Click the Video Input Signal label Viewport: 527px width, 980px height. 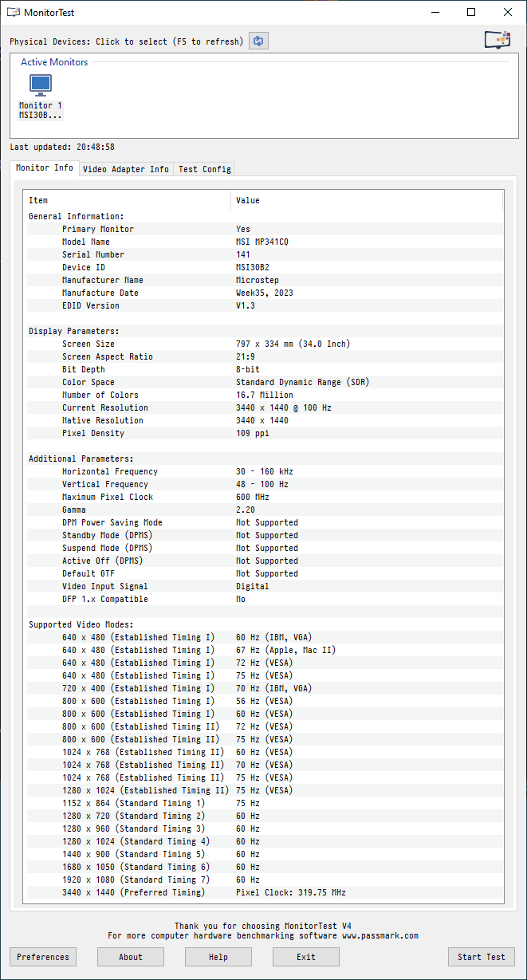pyautogui.click(x=105, y=586)
